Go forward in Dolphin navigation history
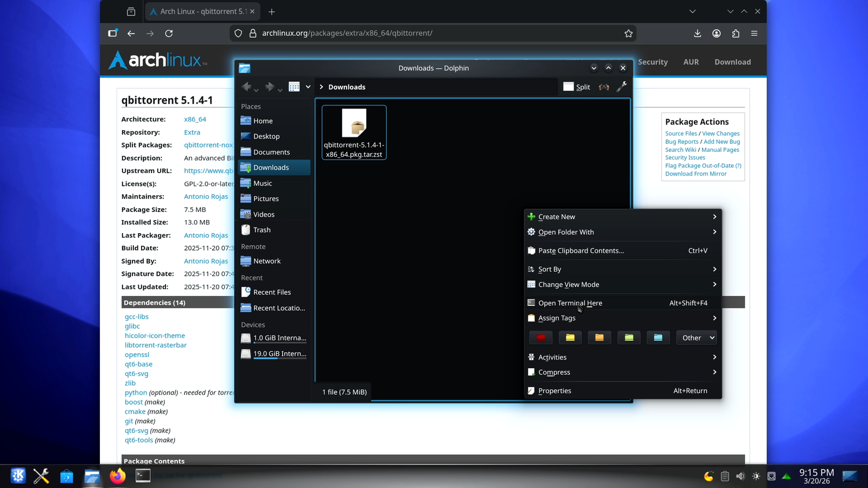The image size is (868, 488). (270, 87)
